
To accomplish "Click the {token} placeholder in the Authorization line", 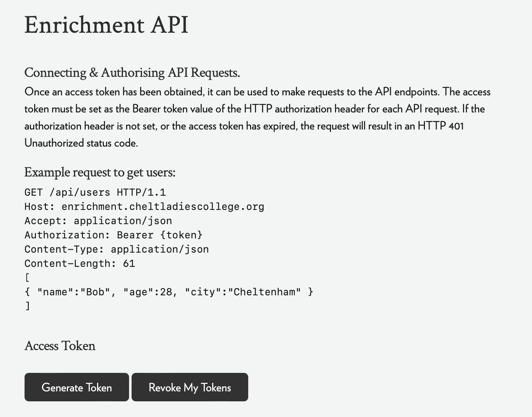I will click(181, 235).
